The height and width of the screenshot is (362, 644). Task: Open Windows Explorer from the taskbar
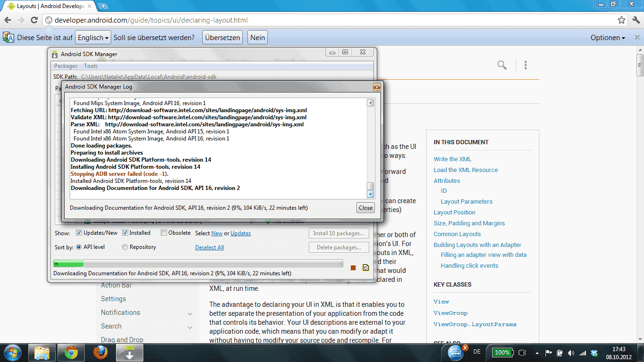click(x=42, y=353)
